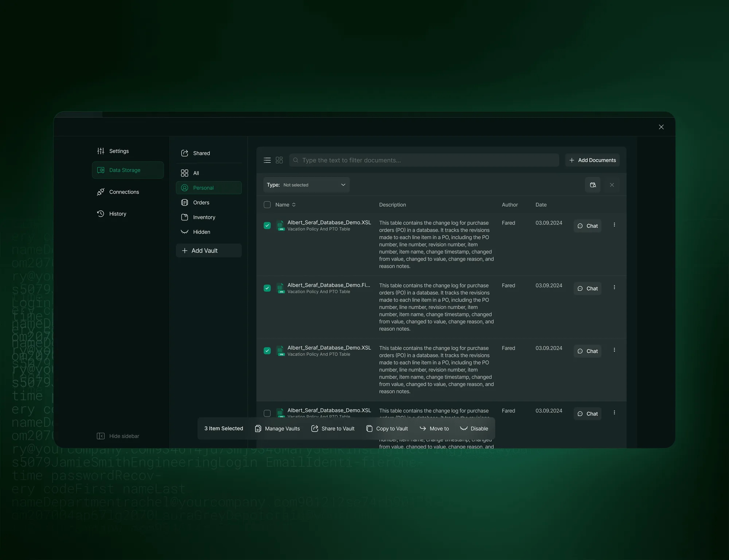Switch to list view layout
Image resolution: width=729 pixels, height=560 pixels.
(x=267, y=160)
